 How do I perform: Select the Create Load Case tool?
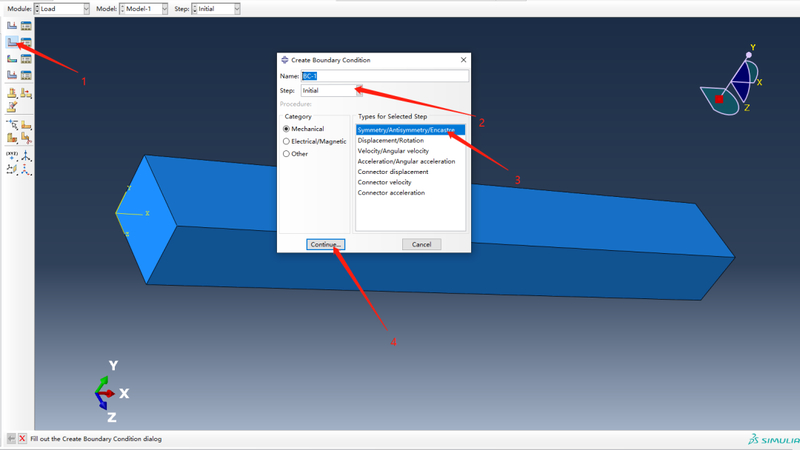(12, 75)
